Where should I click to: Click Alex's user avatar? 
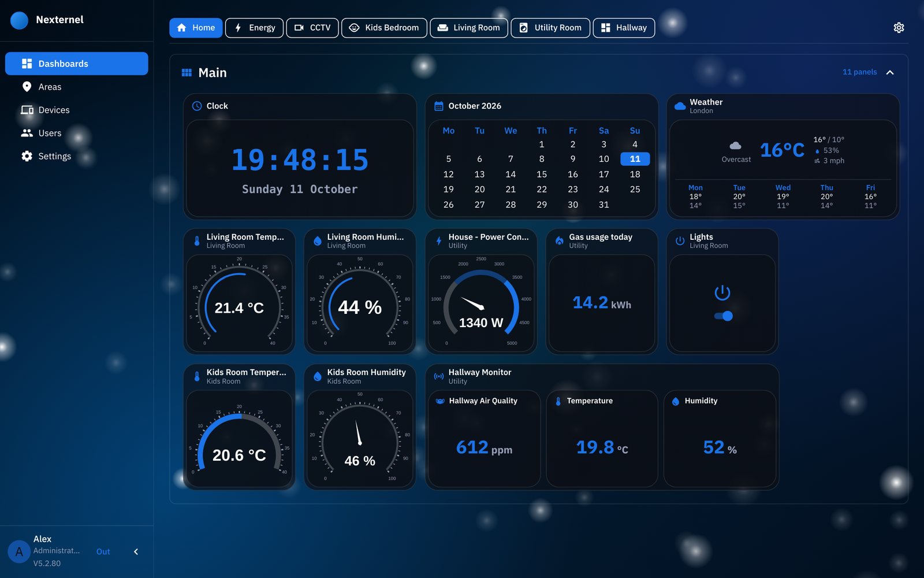pyautogui.click(x=19, y=551)
